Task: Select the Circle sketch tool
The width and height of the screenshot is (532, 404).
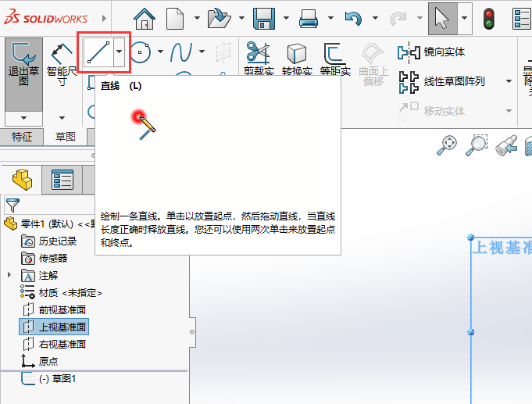Action: tap(140, 52)
